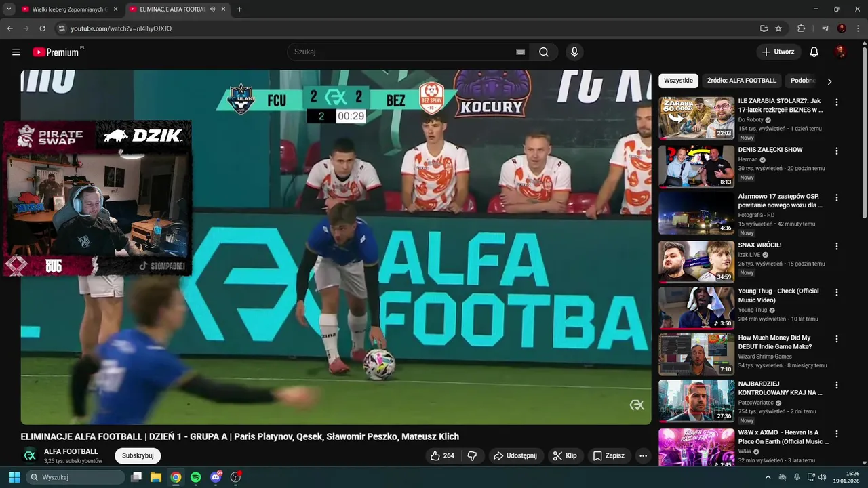Open Chrome profile avatar
Screen dimensions: 868x488
(x=842, y=28)
